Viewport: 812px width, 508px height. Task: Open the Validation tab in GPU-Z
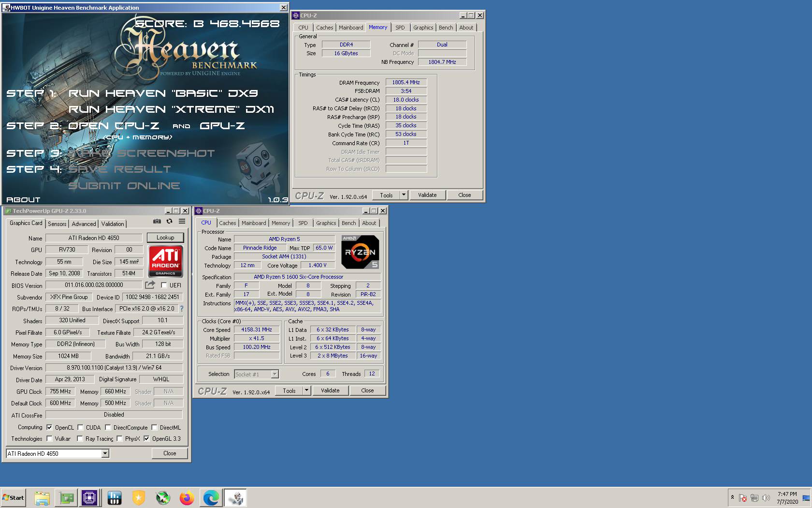coord(113,224)
